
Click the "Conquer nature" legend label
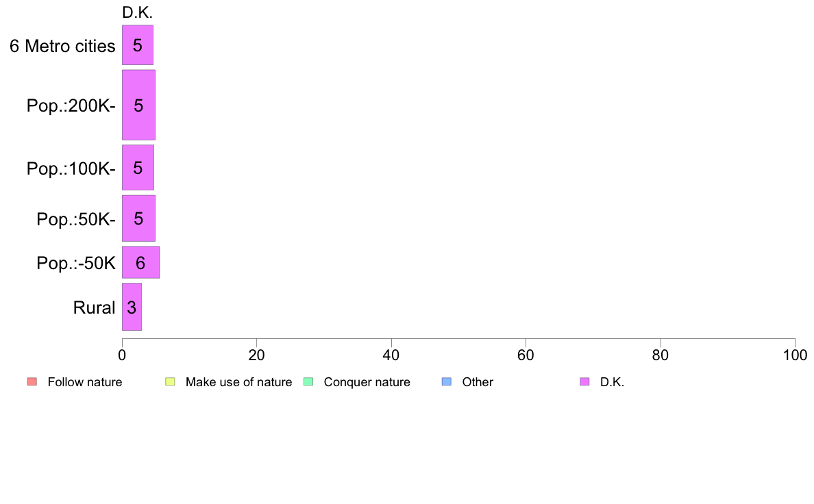367,382
